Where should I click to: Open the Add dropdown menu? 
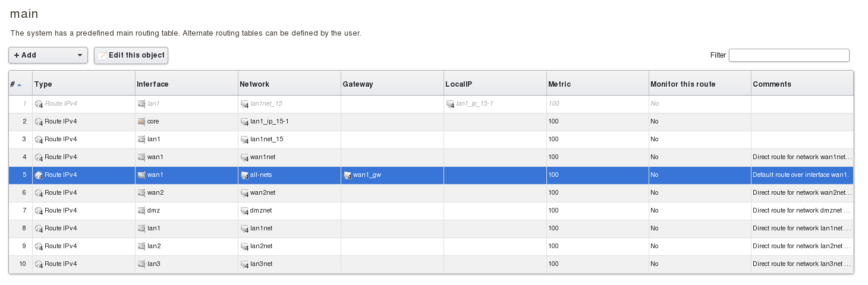click(x=48, y=55)
